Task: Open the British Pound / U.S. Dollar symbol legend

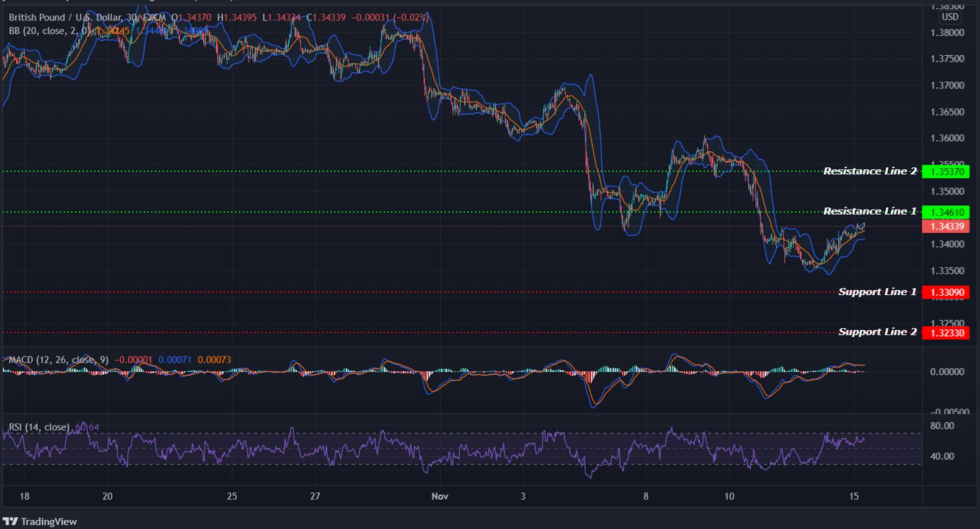Action: [87, 17]
